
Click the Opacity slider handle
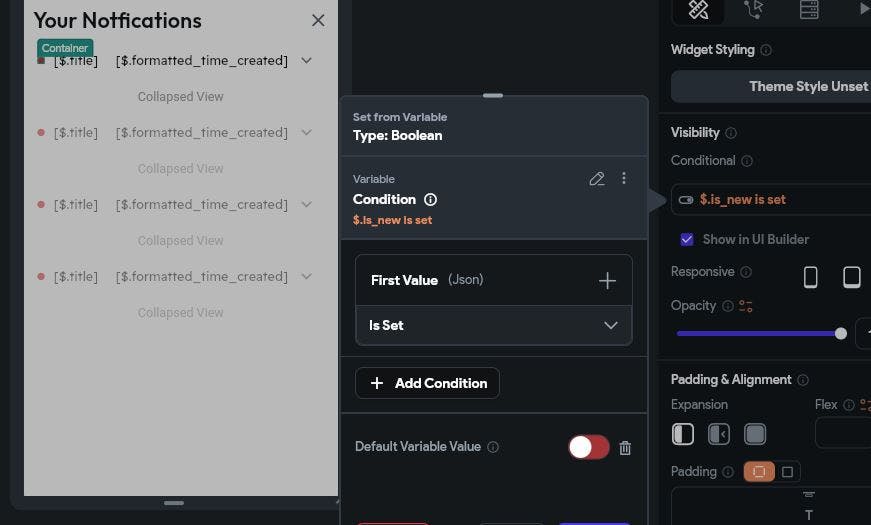pos(841,333)
